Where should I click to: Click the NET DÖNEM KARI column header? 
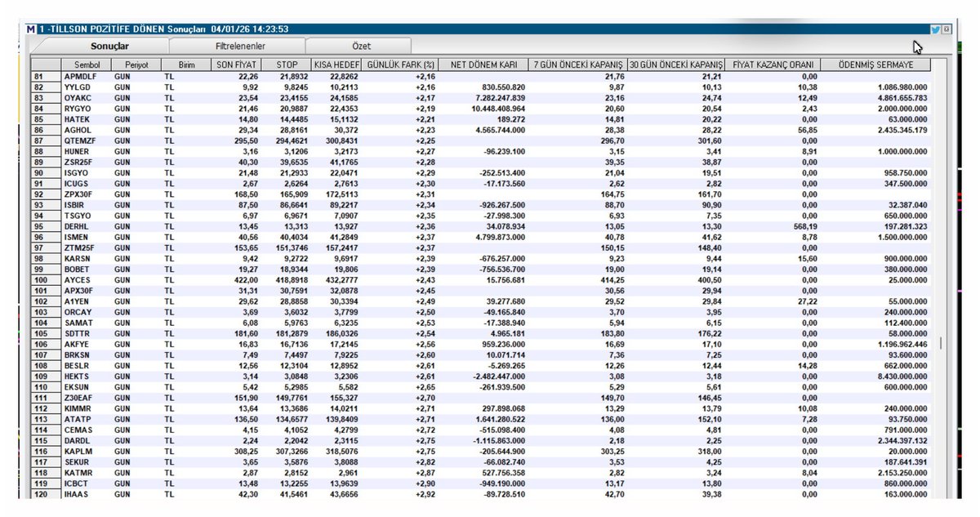(483, 64)
